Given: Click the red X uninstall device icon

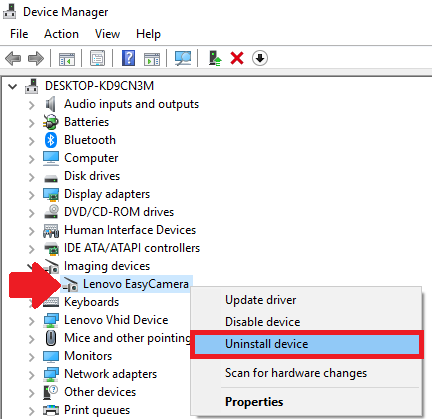Looking at the screenshot, I should 237,58.
